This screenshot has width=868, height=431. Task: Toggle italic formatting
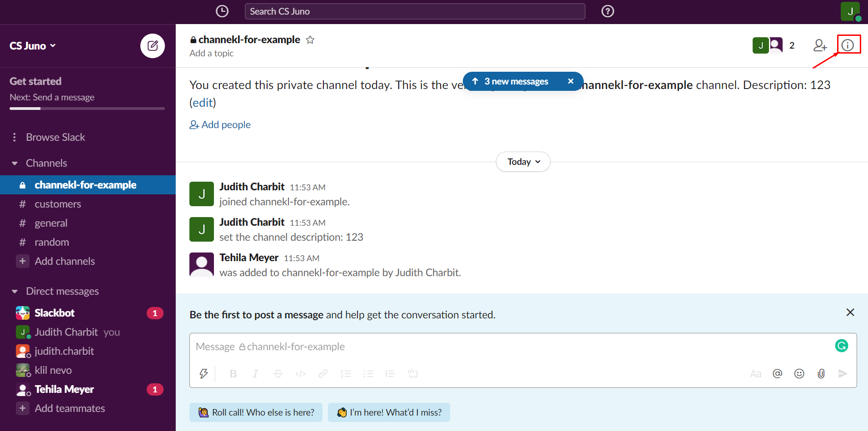tap(255, 373)
